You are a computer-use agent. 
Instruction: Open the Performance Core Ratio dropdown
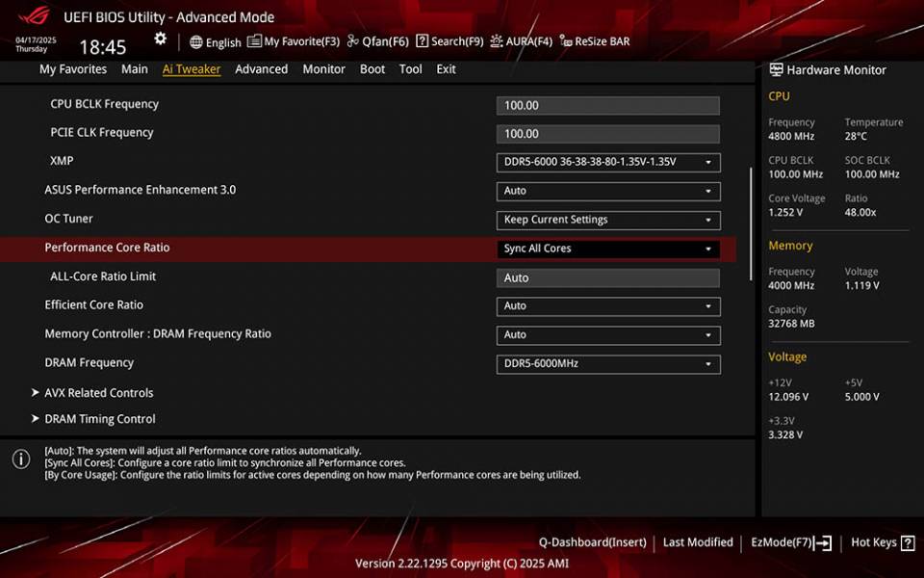608,249
